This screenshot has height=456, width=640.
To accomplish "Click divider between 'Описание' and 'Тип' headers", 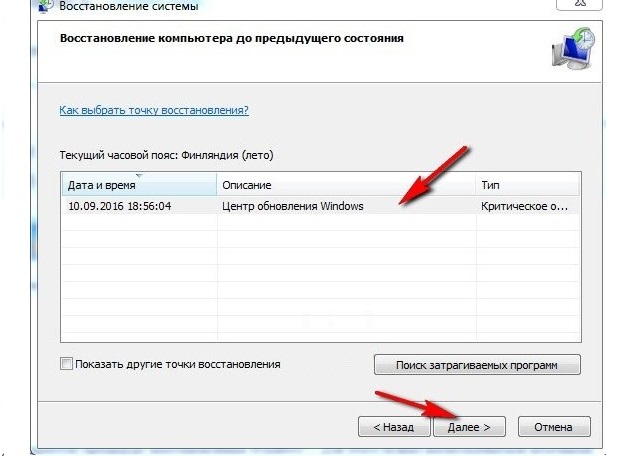I will pyautogui.click(x=475, y=186).
